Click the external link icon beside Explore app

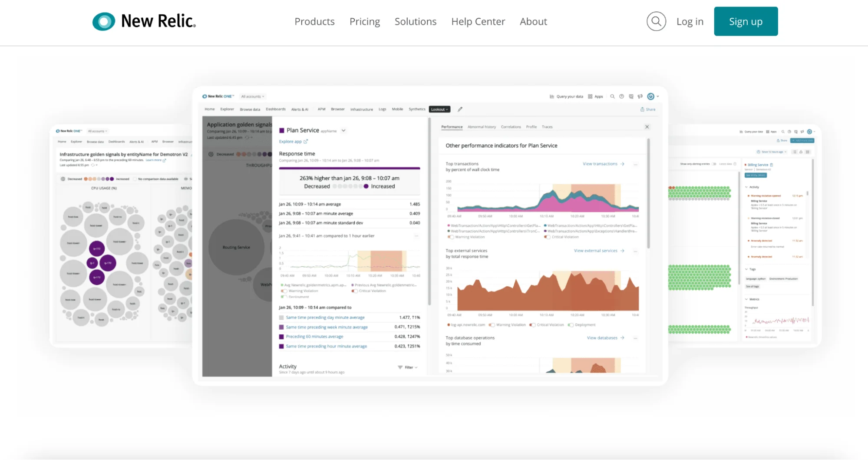click(x=306, y=142)
